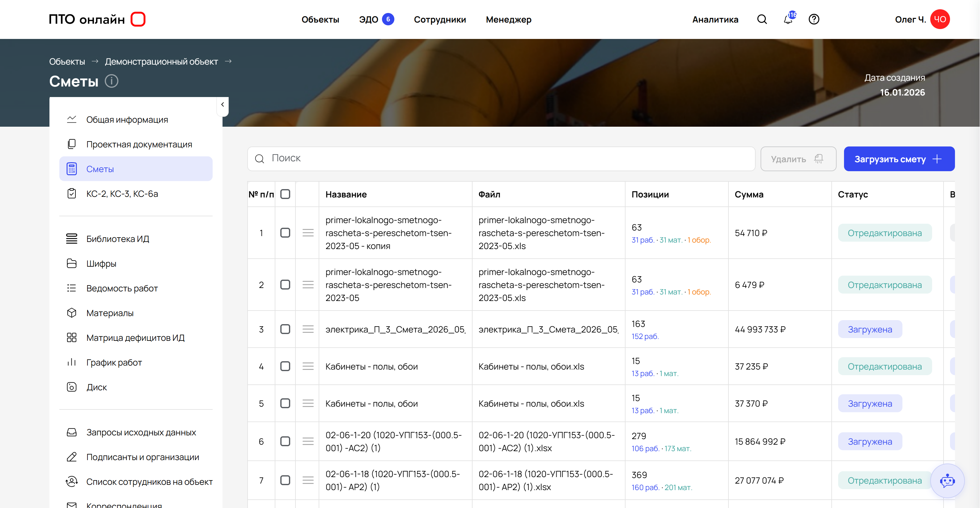Open Аналитика link in header
The image size is (980, 508).
tap(715, 19)
